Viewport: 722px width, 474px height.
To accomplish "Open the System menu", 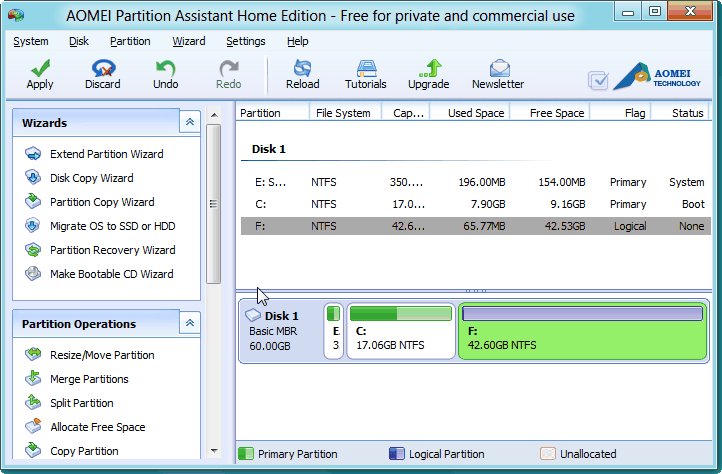I will pyautogui.click(x=31, y=41).
